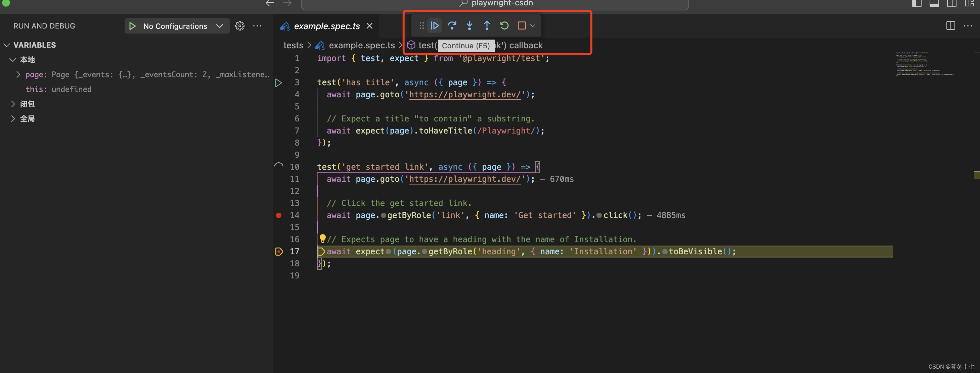Step over in the debug toolbar
Image resolution: width=980 pixels, height=373 pixels.
coord(452,25)
